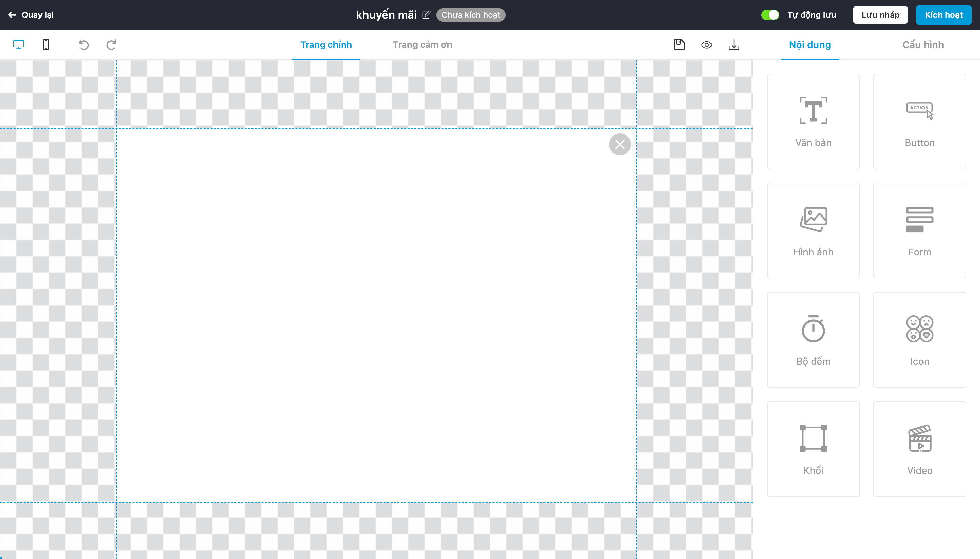Add a Văn bản text element

pyautogui.click(x=813, y=121)
